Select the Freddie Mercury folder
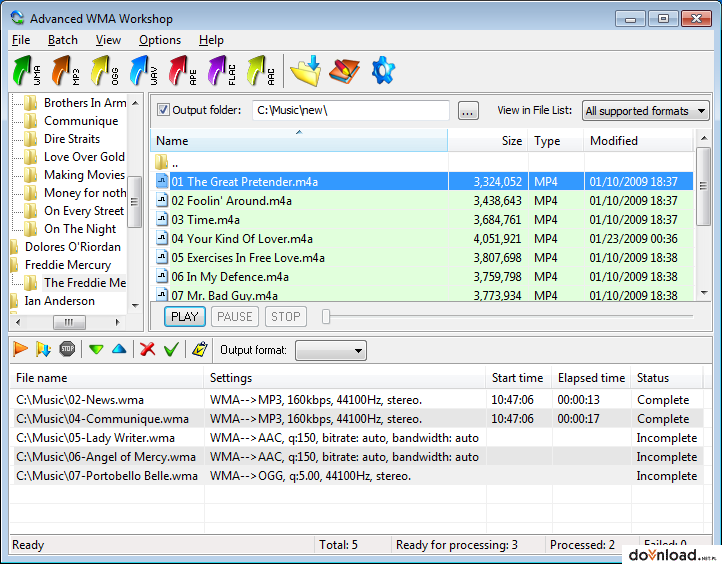Screen dimensions: 722x564 (x=68, y=265)
